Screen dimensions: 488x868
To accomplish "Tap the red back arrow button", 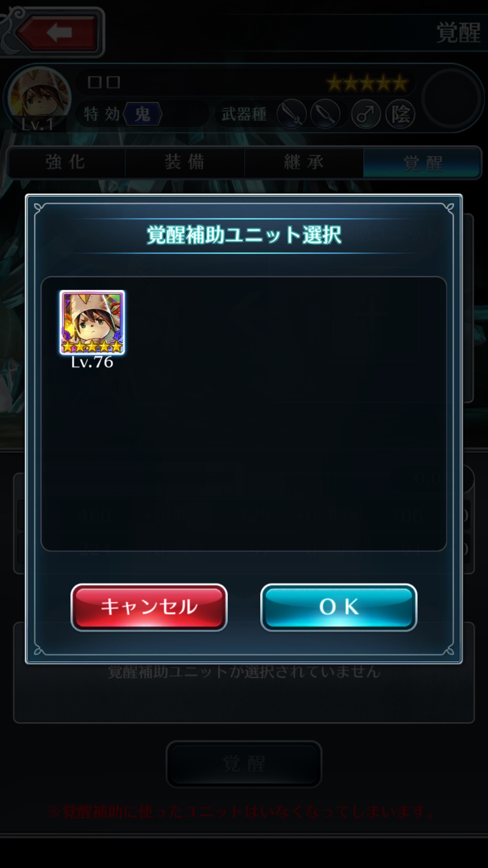I will [58, 33].
